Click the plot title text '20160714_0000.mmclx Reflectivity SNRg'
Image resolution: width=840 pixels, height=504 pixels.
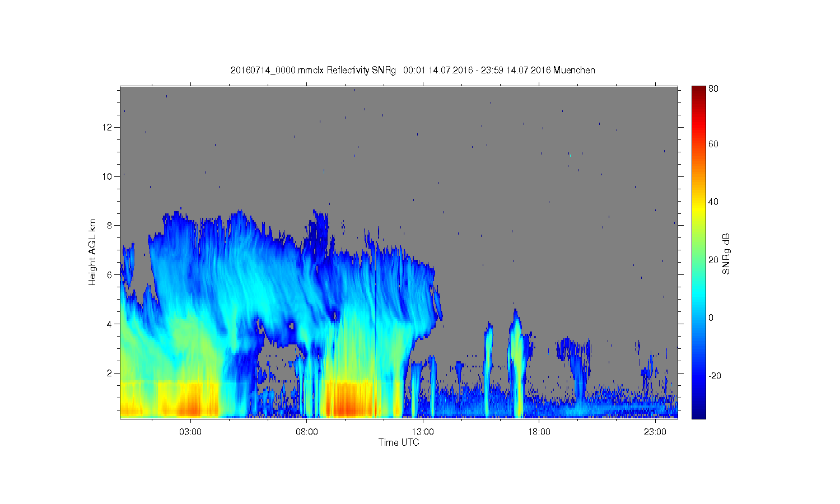[x=313, y=71]
